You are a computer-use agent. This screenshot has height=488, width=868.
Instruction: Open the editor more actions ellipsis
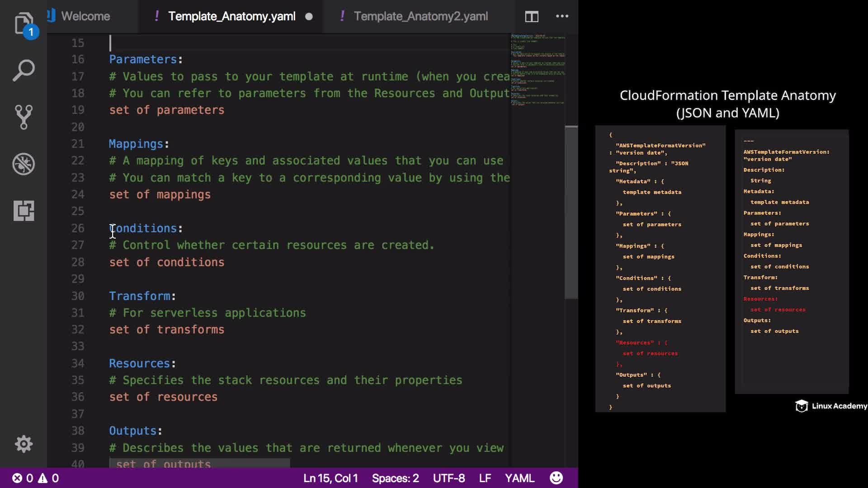[562, 16]
